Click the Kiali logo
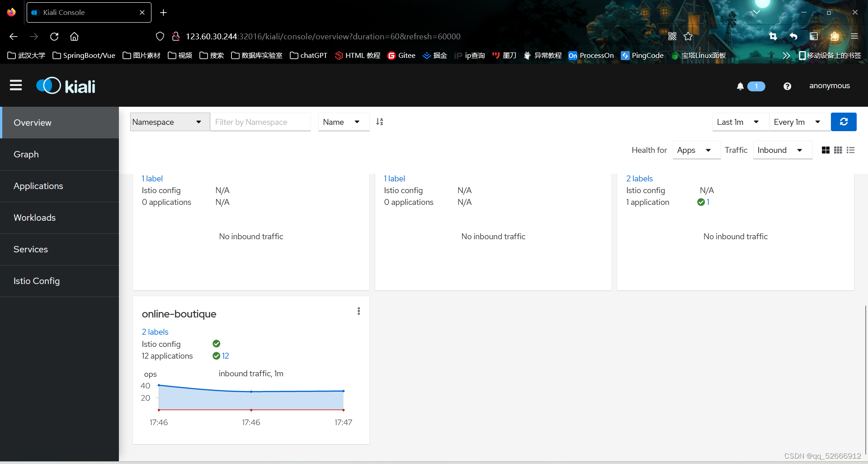This screenshot has width=868, height=464. tap(66, 86)
